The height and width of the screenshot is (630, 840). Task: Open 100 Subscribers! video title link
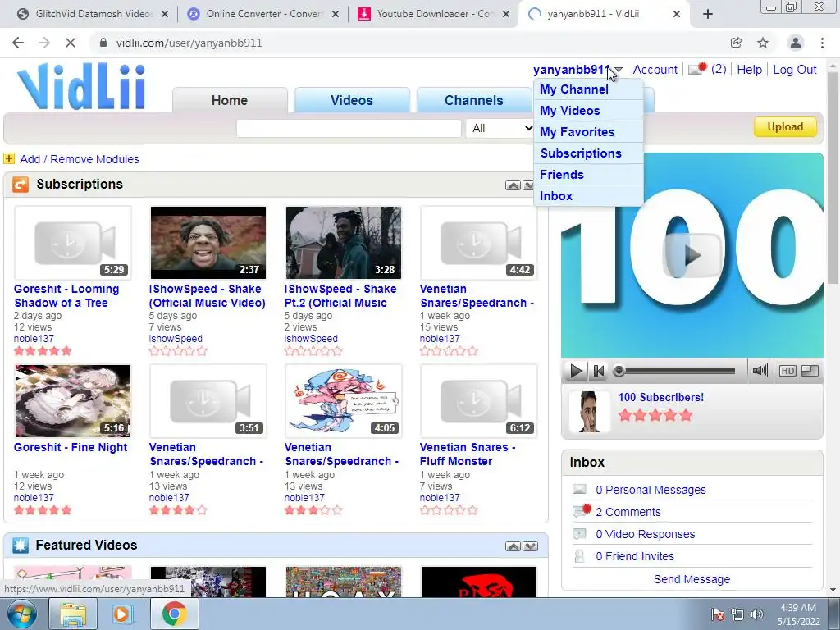661,398
